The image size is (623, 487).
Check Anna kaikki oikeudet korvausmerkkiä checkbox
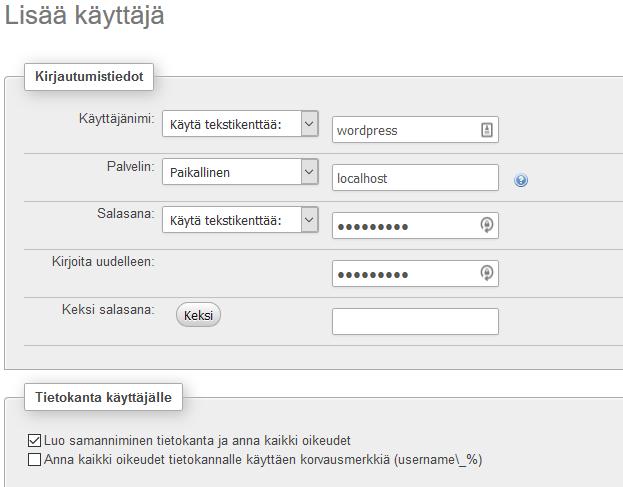coord(35,460)
